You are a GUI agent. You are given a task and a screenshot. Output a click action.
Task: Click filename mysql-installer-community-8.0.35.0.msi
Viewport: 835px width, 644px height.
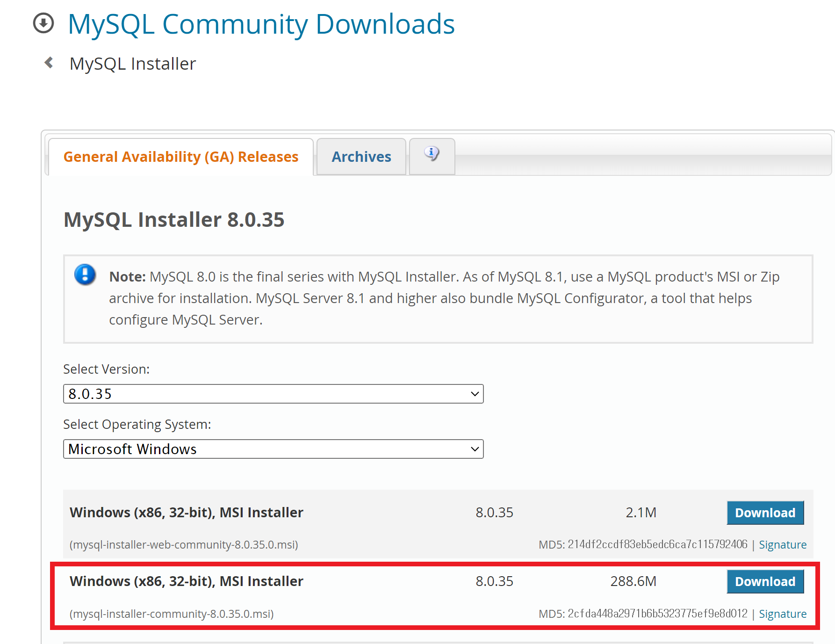(172, 614)
